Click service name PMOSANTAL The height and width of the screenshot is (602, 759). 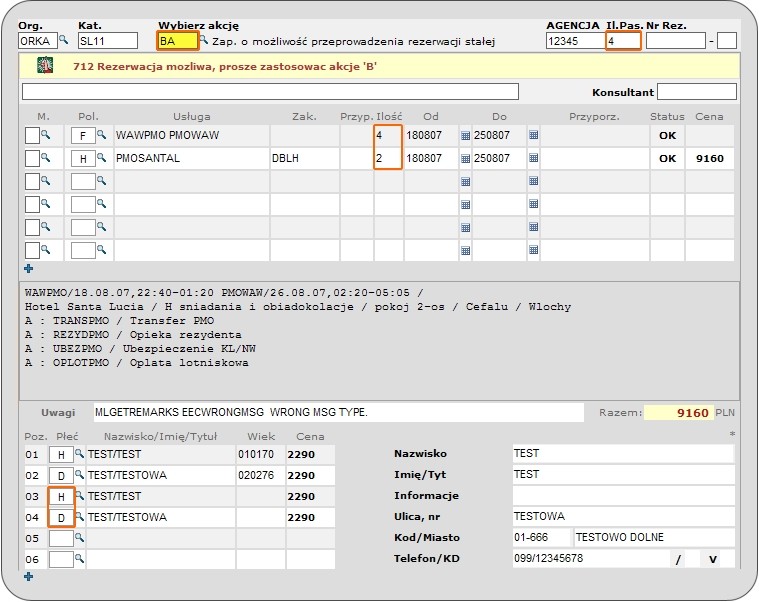coord(148,158)
